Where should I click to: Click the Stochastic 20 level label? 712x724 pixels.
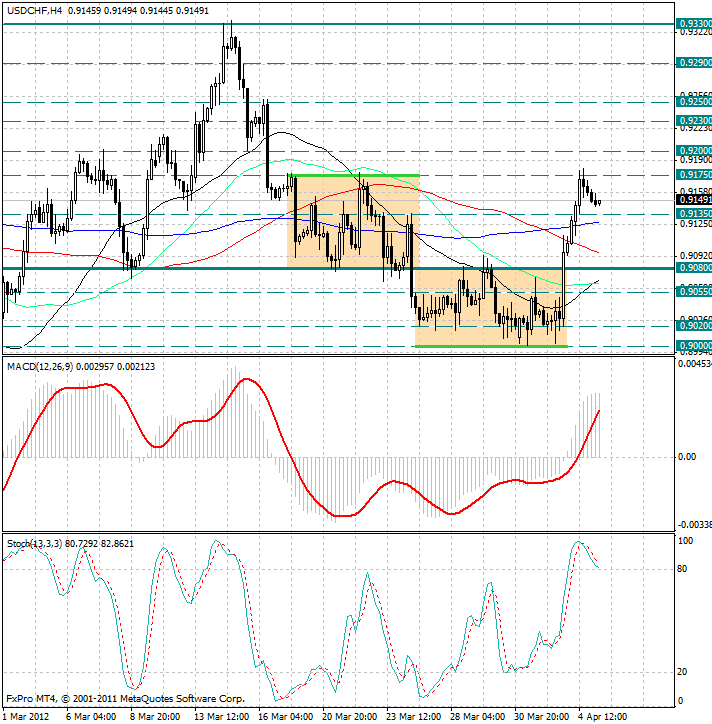(682, 672)
